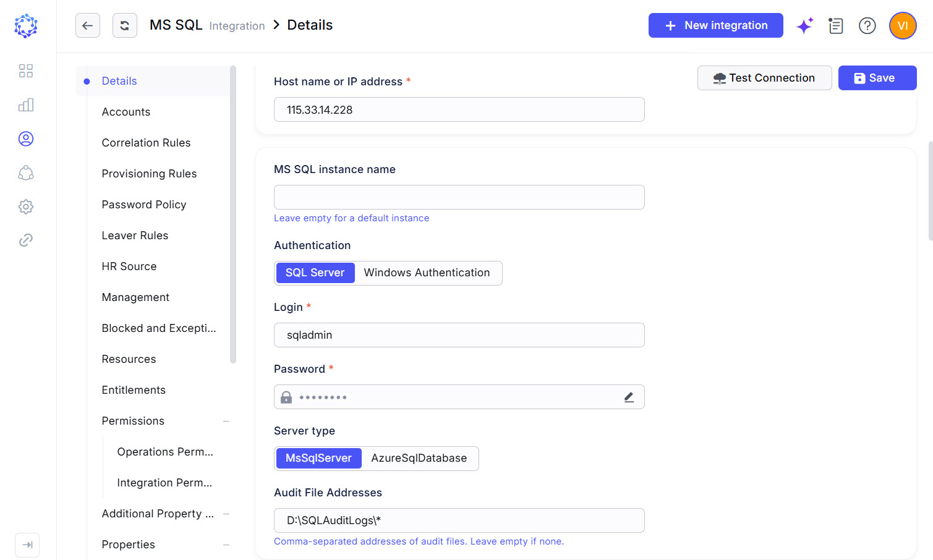
Task: Click the pencil edit icon in Password field
Action: pos(629,397)
